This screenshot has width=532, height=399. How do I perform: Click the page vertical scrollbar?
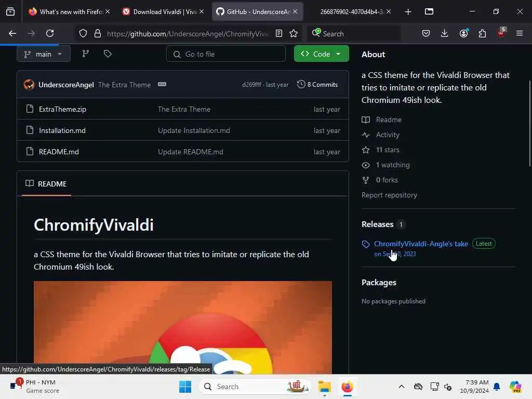(x=529, y=124)
